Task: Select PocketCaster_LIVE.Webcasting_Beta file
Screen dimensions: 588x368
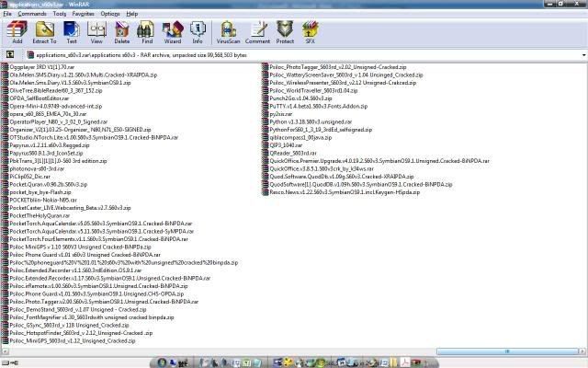Action: [x=66, y=208]
